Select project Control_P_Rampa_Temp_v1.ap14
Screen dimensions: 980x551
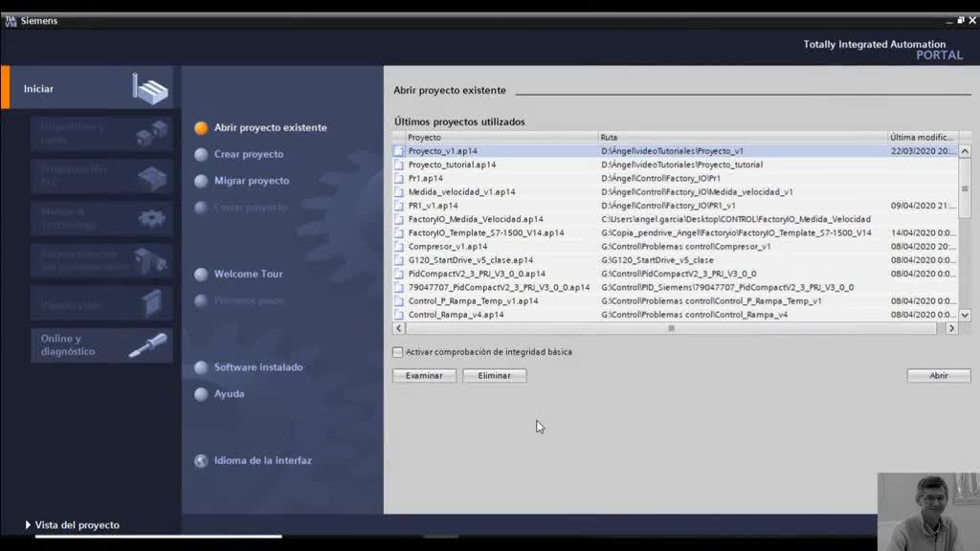[x=473, y=301]
